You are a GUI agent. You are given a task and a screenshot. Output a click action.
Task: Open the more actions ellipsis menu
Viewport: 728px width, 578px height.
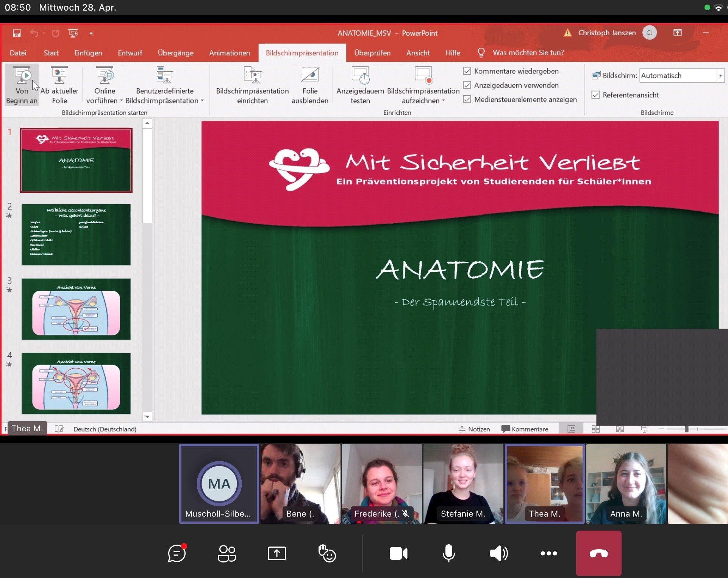pyautogui.click(x=548, y=553)
